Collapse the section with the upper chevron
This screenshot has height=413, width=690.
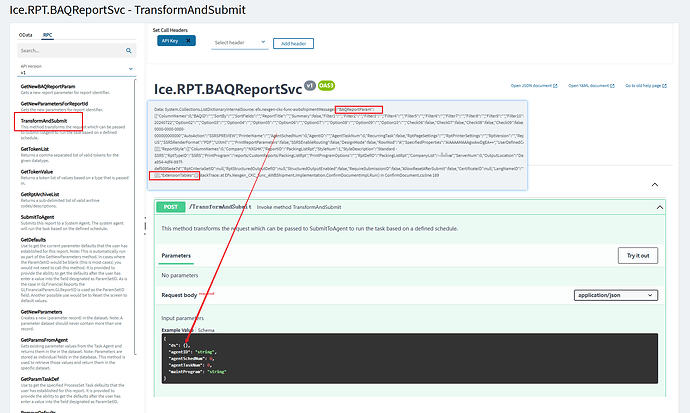(655, 185)
